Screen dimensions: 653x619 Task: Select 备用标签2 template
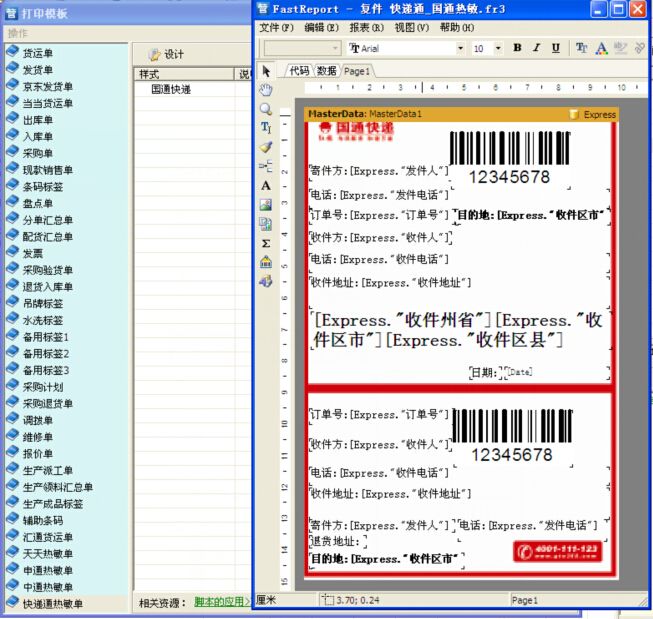coord(45,354)
